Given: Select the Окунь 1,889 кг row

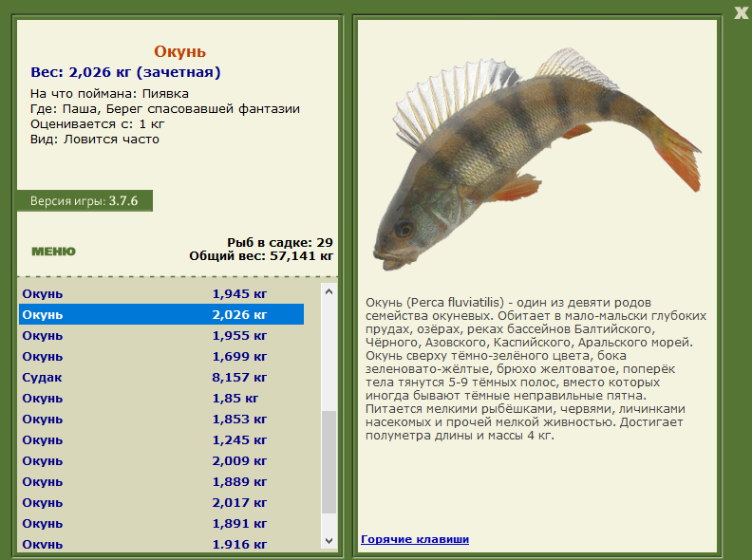Looking at the screenshot, I should [161, 481].
